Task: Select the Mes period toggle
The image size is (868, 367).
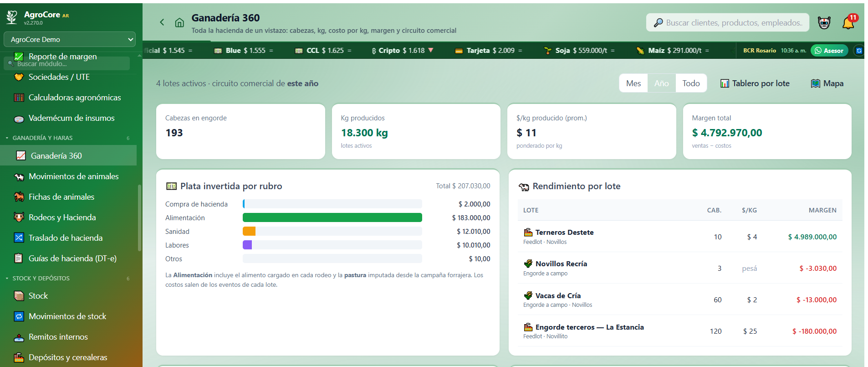Action: tap(633, 83)
